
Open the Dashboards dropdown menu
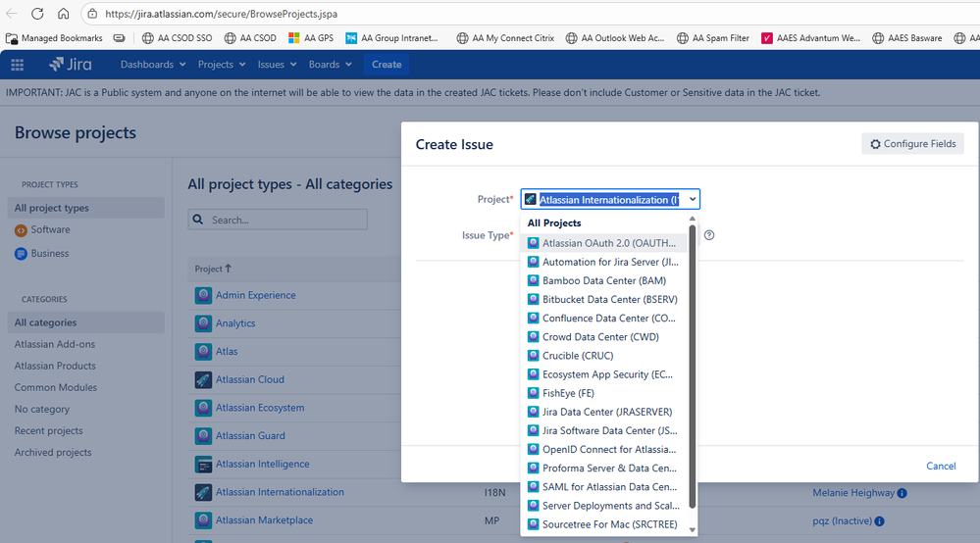[x=153, y=65]
